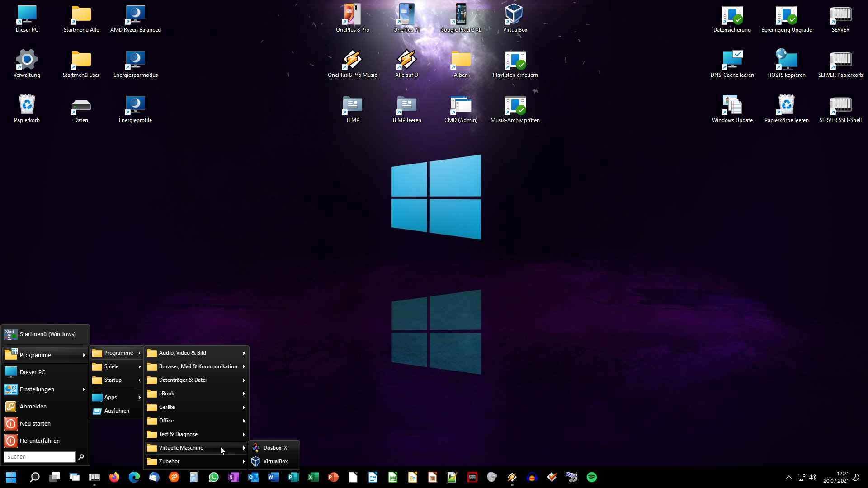Open Word from the taskbar
Viewport: 868px width, 488px height.
[x=274, y=477]
